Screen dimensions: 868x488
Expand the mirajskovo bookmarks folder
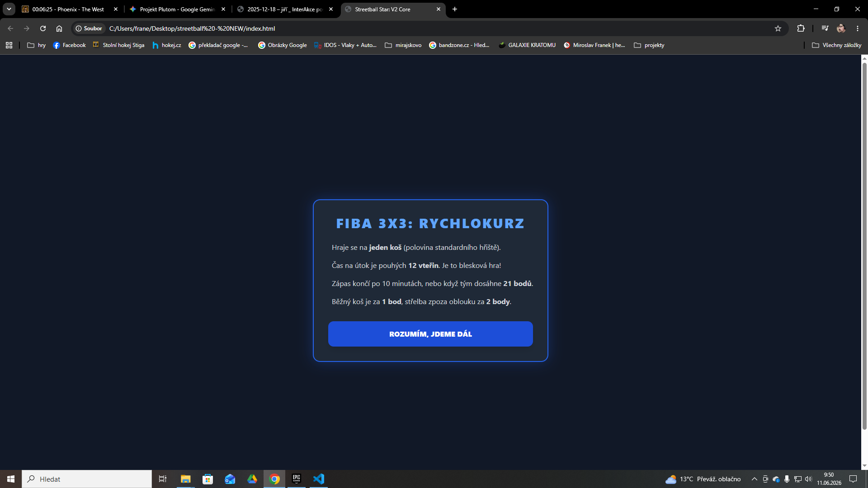pos(403,45)
